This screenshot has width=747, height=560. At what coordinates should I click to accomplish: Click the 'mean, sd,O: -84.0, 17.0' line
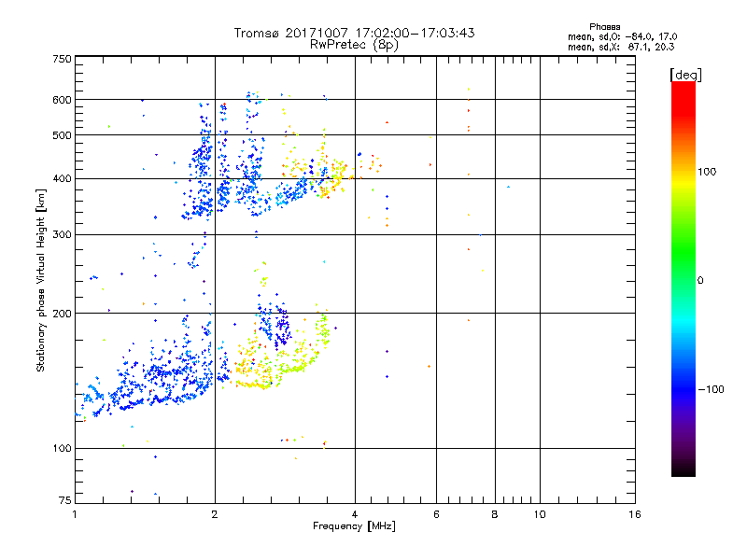[x=622, y=36]
